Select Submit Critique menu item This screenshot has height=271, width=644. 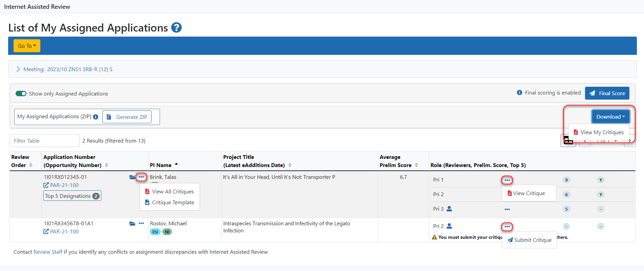[x=529, y=240]
